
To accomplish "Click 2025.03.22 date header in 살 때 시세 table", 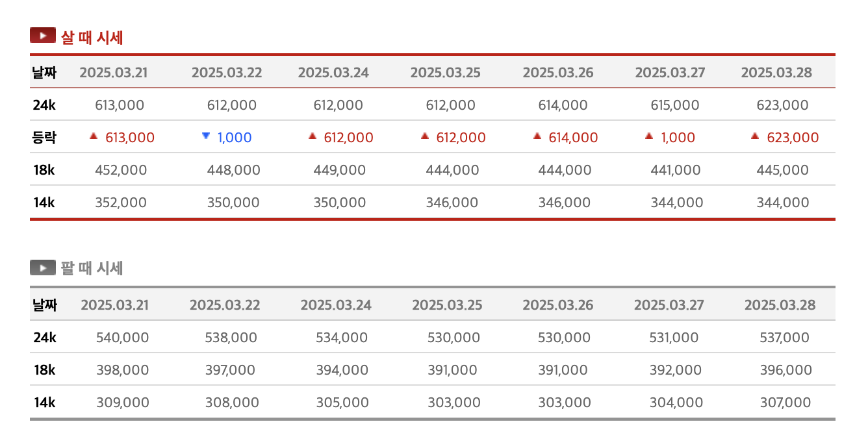I will (x=227, y=73).
